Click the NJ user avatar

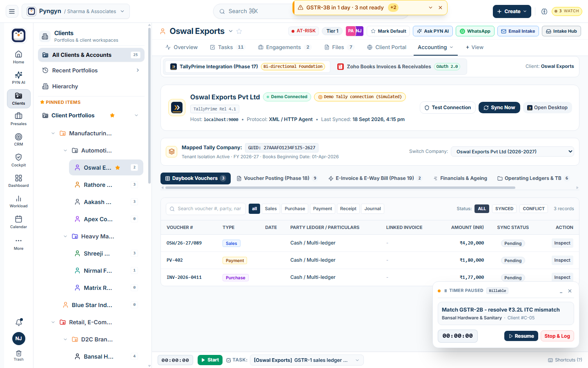19,339
